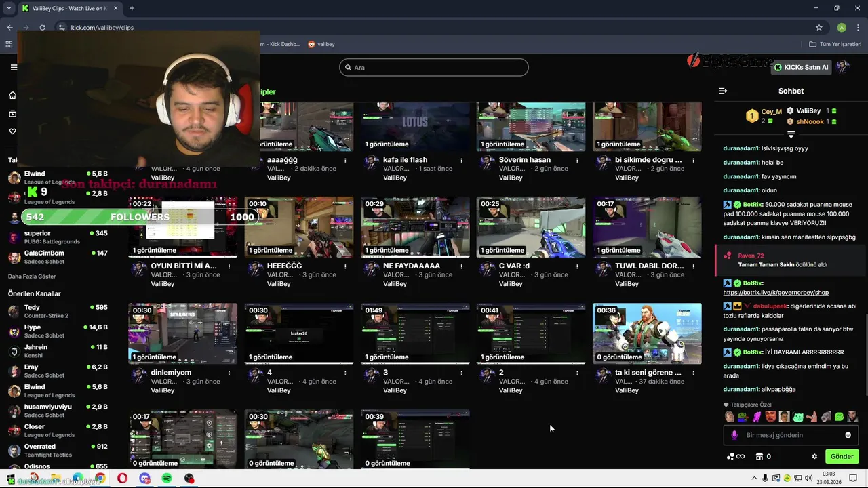Open the Chrome profile avatar
Image resolution: width=868 pixels, height=488 pixels.
point(842,28)
